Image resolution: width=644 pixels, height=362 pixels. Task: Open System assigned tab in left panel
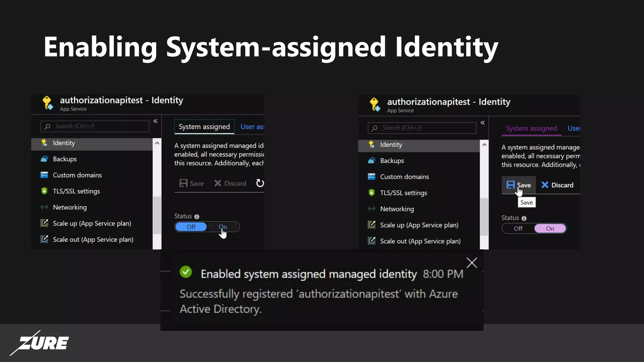point(204,127)
